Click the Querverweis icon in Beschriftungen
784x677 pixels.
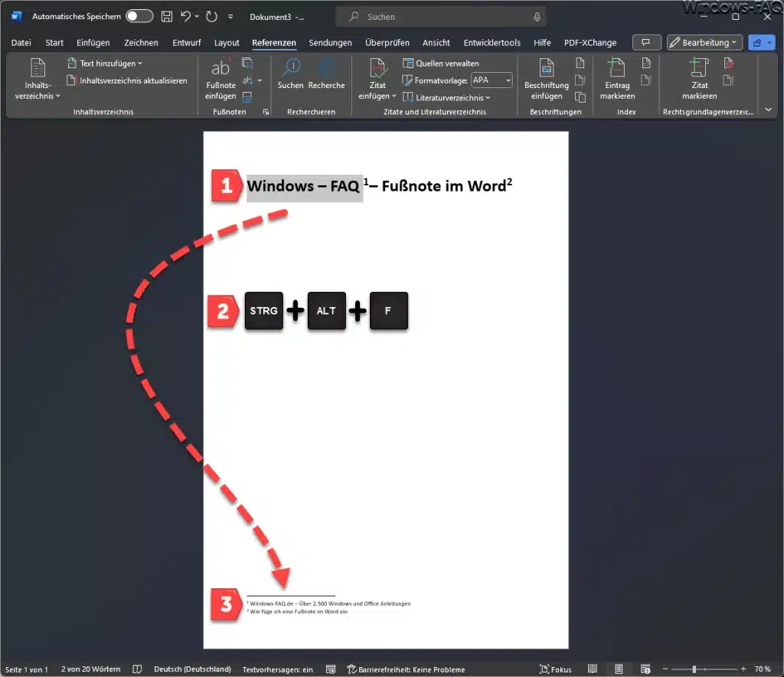tap(580, 96)
